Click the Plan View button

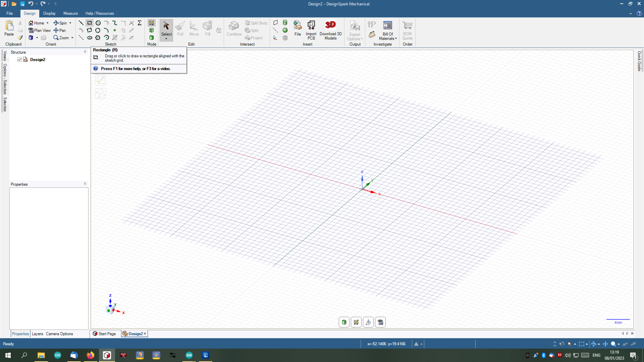[39, 30]
